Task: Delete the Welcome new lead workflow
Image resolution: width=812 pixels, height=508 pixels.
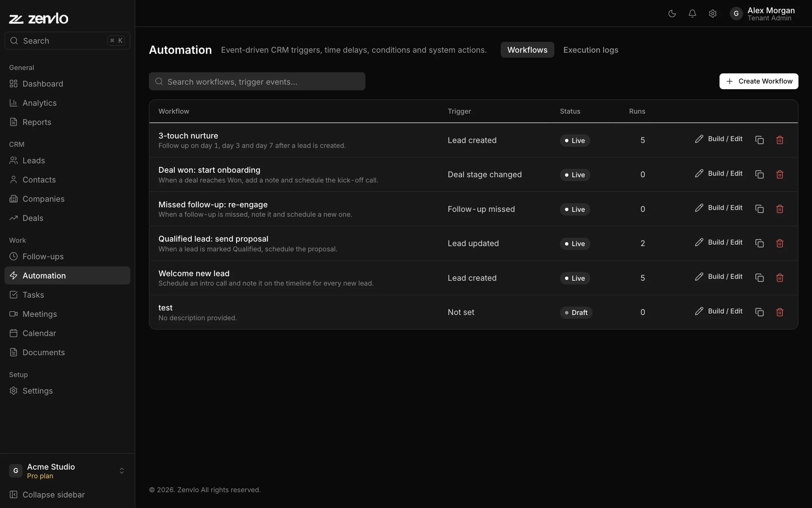Action: tap(780, 278)
